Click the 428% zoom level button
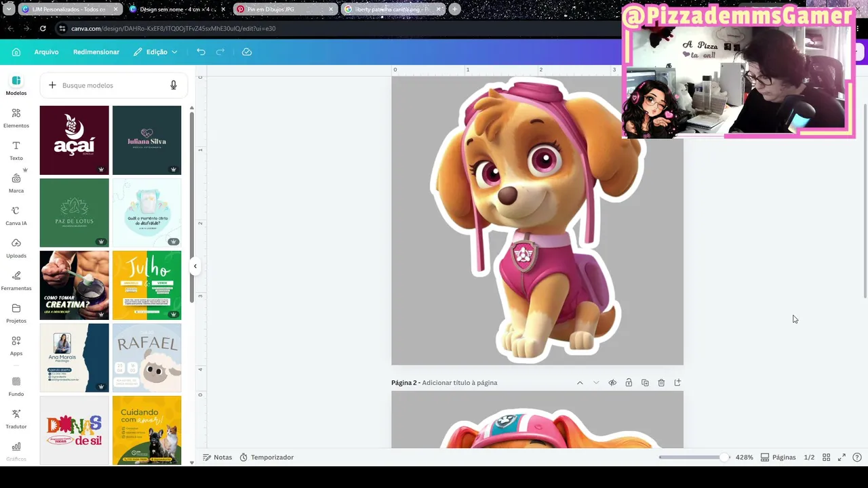 point(745,457)
